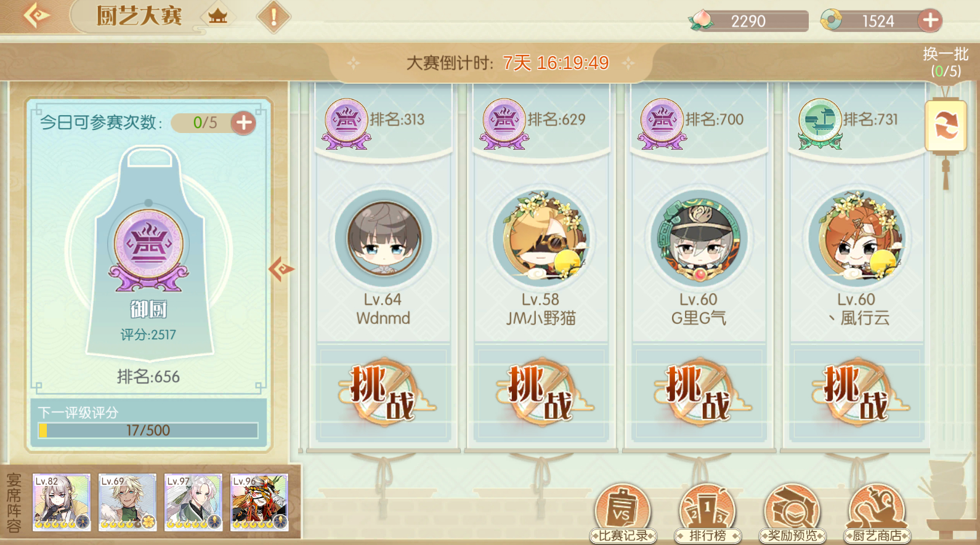Open the exclamation info icon
980x545 pixels.
[273, 17]
